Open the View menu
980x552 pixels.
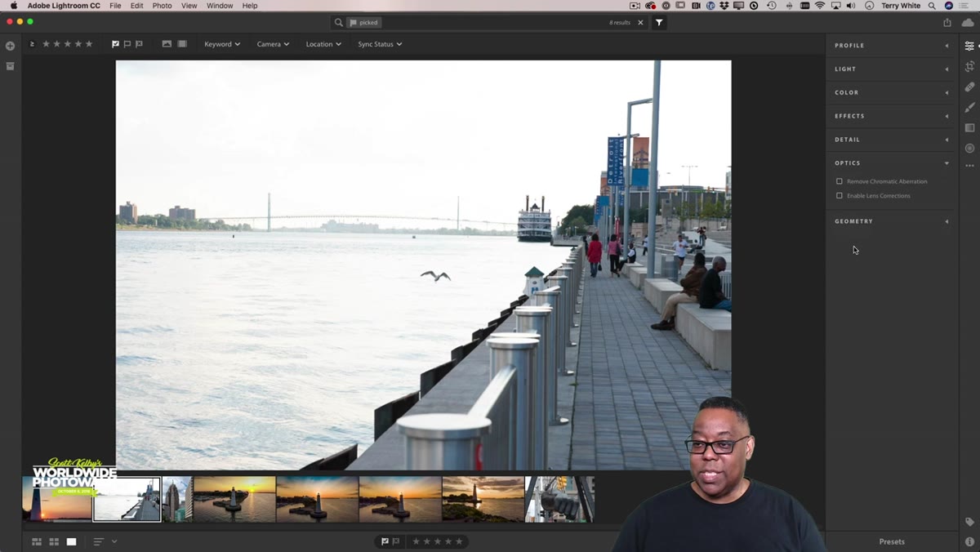point(189,6)
